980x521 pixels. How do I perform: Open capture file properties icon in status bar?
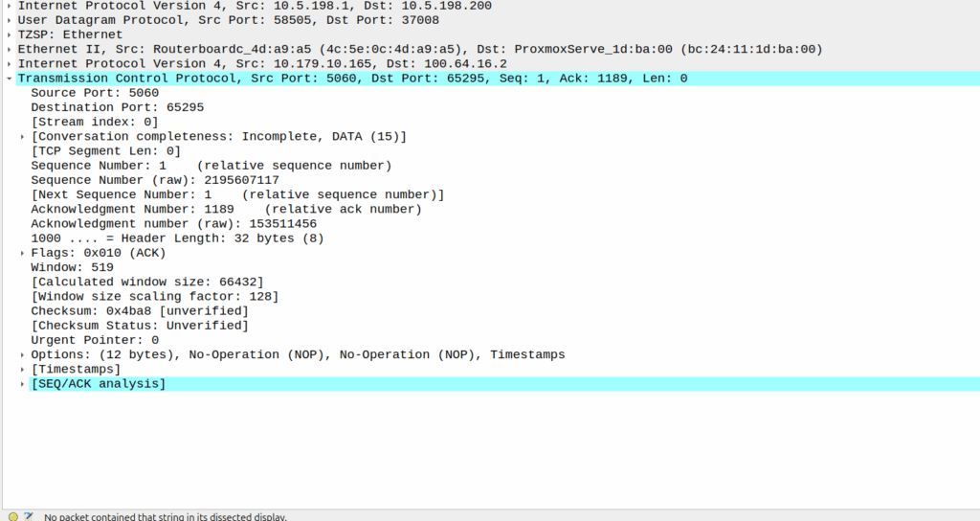pos(29,516)
